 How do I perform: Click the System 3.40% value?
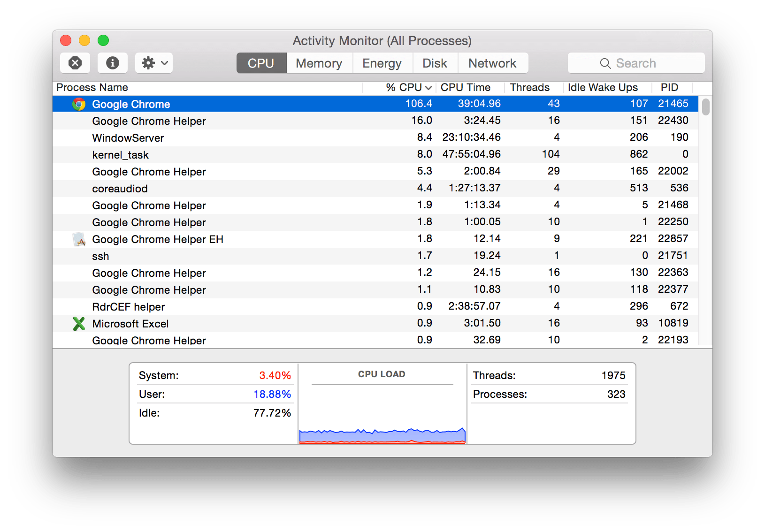coord(275,376)
